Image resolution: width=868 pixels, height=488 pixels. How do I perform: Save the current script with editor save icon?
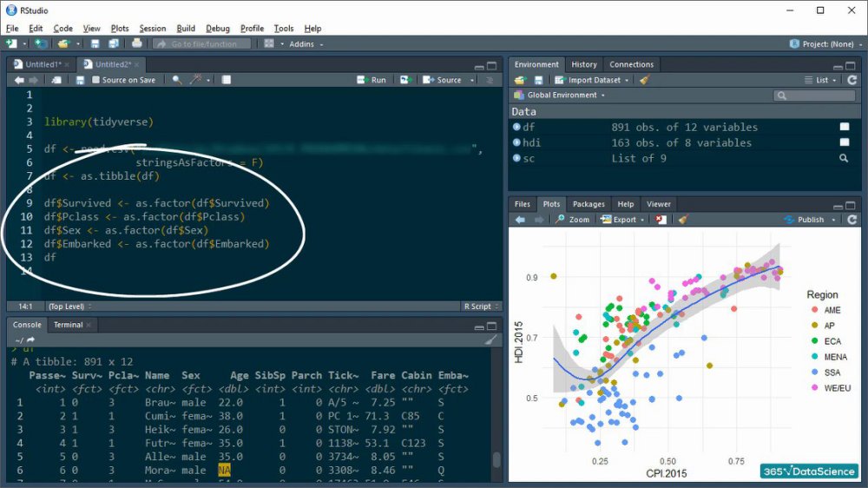click(x=80, y=80)
